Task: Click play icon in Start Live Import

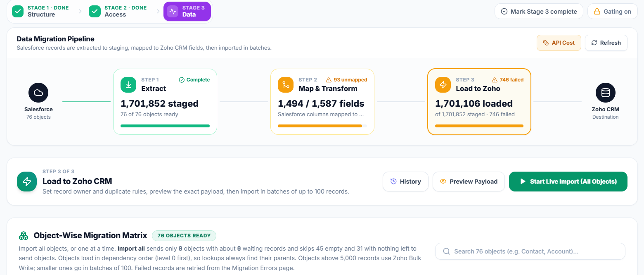Action: pos(523,182)
